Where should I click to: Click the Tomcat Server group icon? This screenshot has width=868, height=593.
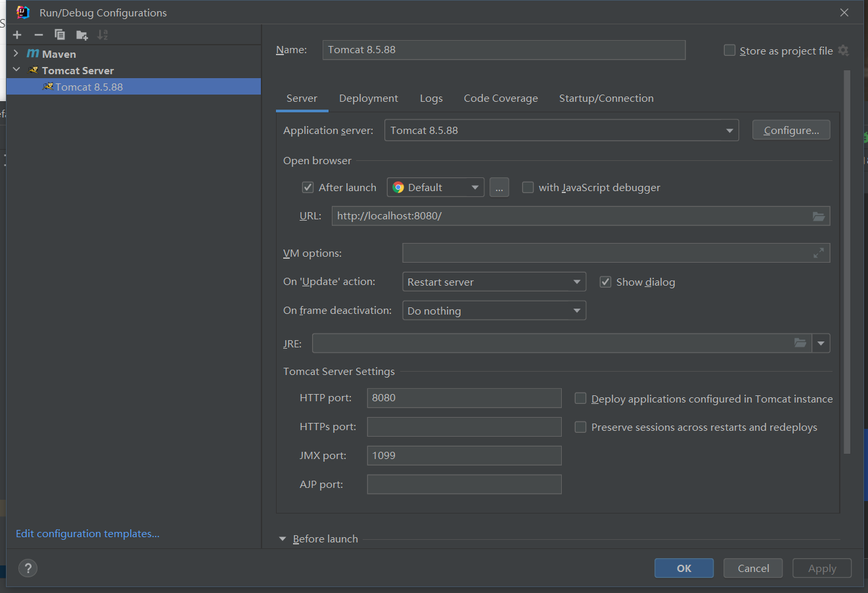click(x=34, y=70)
